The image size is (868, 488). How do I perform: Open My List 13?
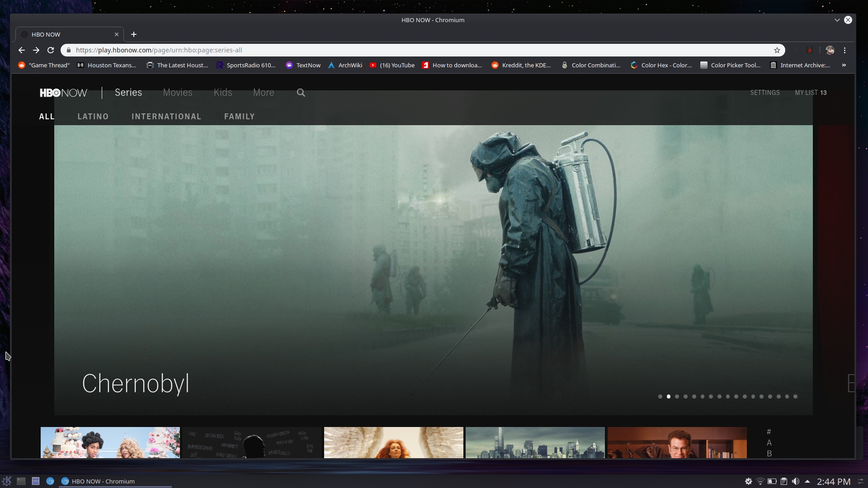tap(811, 93)
